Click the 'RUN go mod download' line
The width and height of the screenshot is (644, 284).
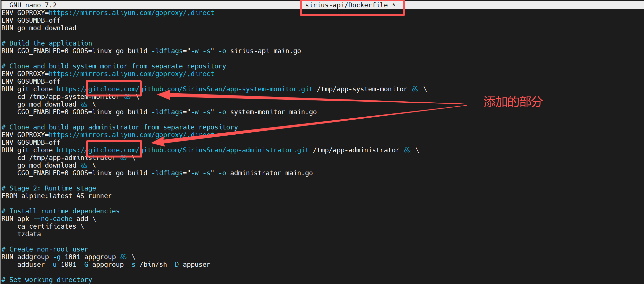39,28
